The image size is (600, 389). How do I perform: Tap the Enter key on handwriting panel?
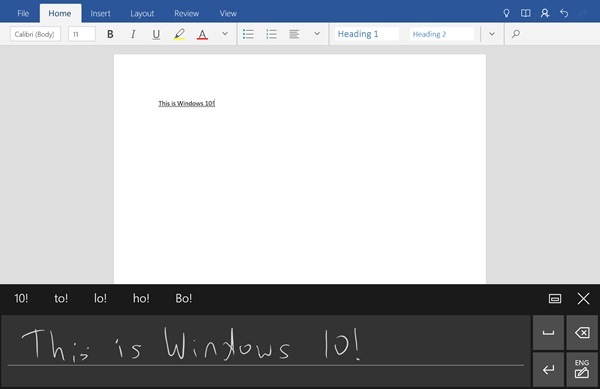[x=548, y=369]
